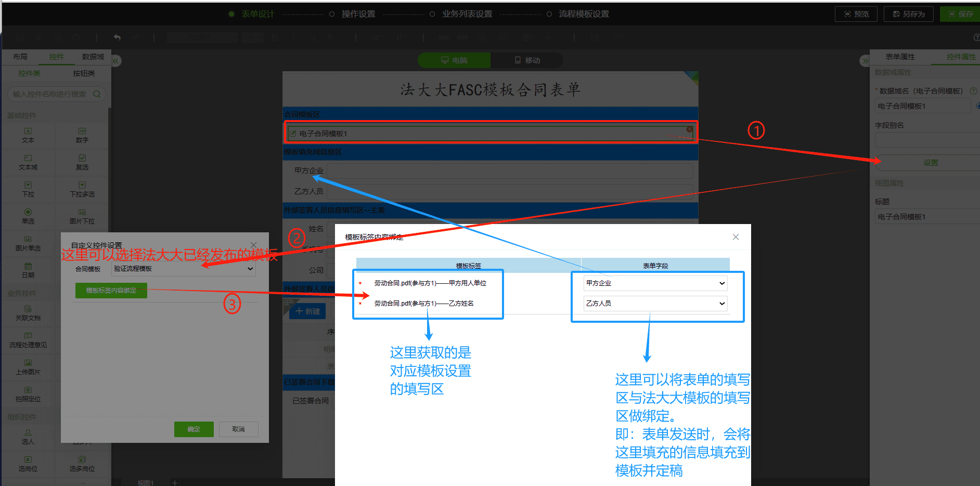Click the control name search field
Viewport: 980px width, 486px height.
tap(51, 94)
